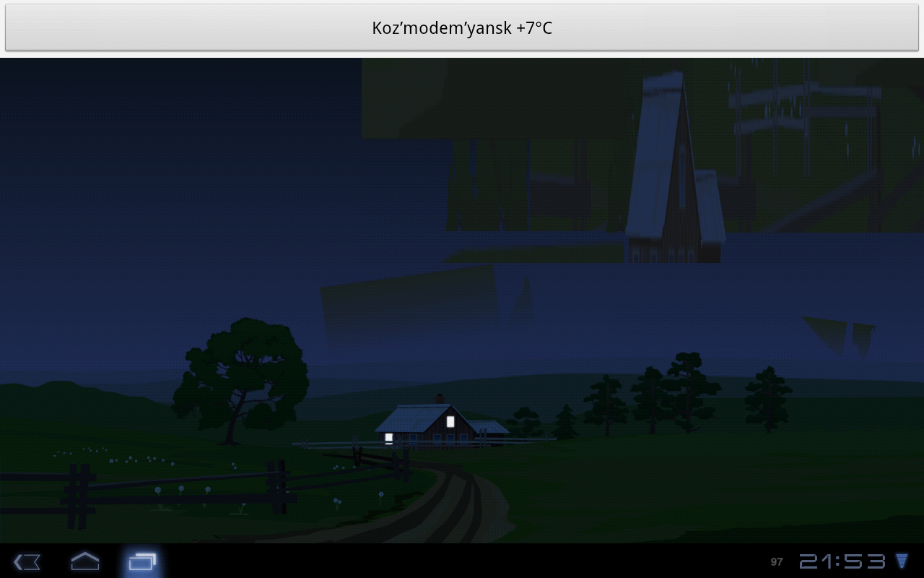This screenshot has height=578, width=924.
Task: Open the 21:53 clock in status bar
Action: pos(842,561)
